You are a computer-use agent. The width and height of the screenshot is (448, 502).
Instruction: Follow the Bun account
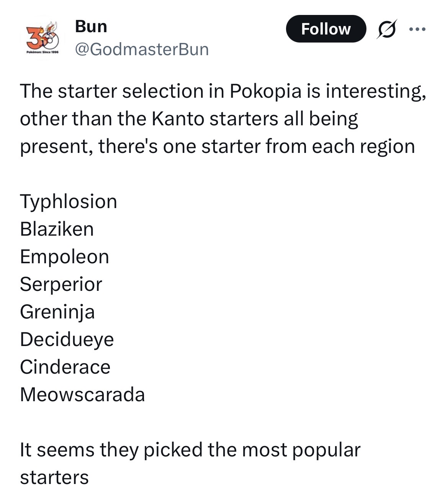pyautogui.click(x=326, y=29)
